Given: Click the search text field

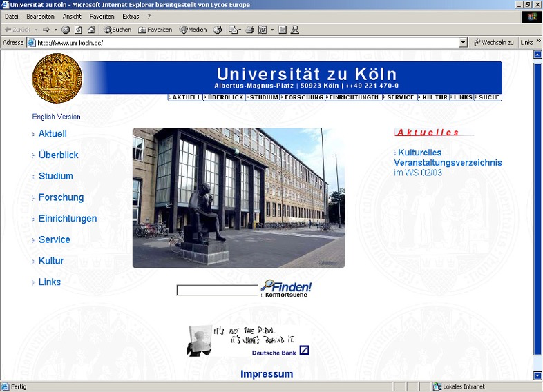Looking at the screenshot, I should pos(217,291).
